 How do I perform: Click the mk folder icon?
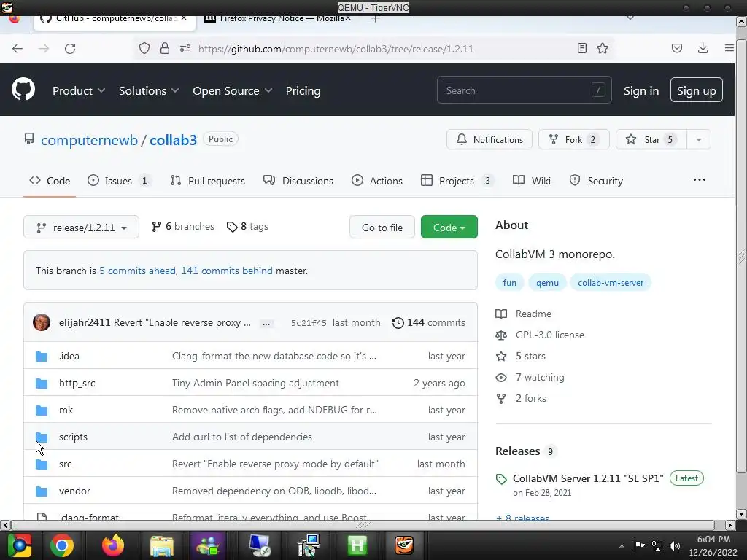coord(42,410)
